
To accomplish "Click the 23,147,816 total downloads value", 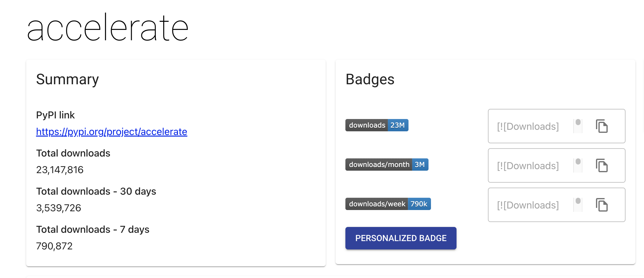I will pos(60,170).
